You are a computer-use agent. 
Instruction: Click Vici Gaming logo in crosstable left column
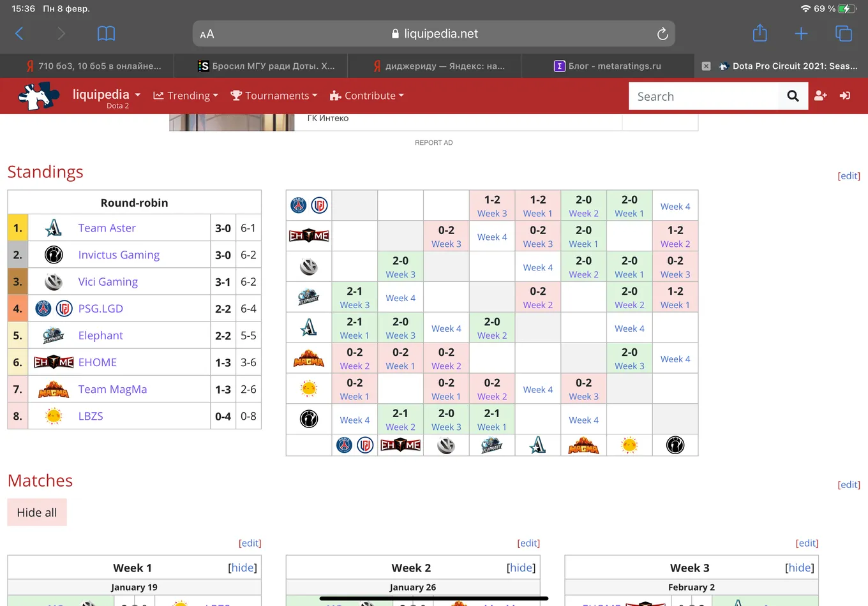pos(309,267)
